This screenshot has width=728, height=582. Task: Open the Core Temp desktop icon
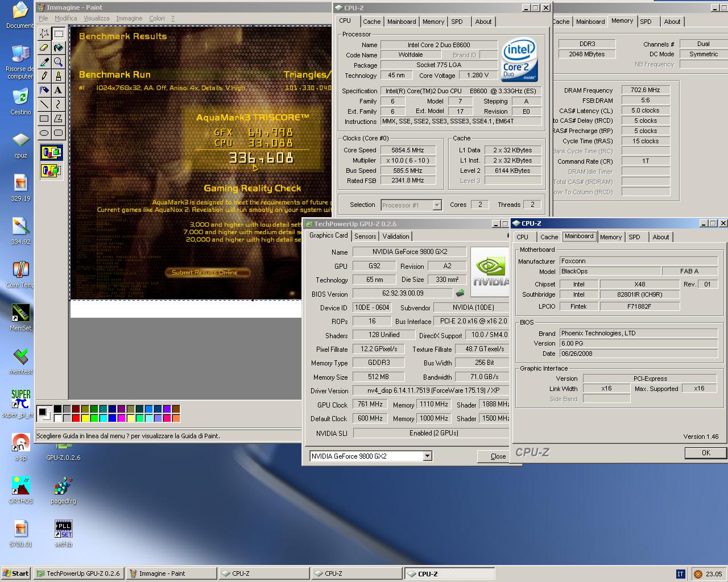(x=20, y=275)
